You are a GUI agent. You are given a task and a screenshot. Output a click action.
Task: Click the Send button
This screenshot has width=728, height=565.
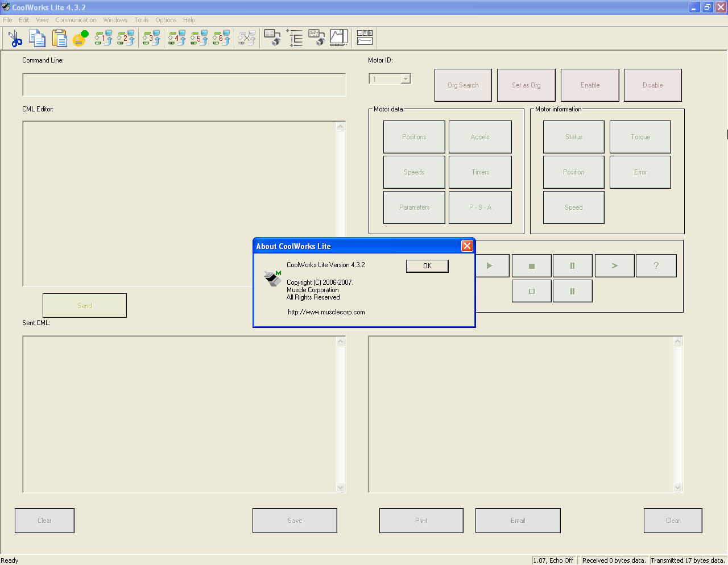point(85,306)
